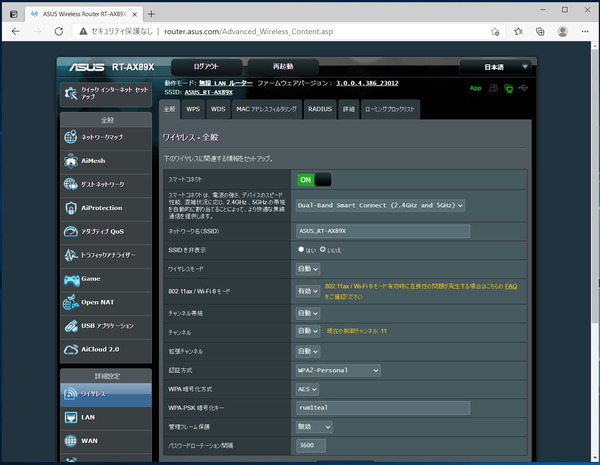Add page to favorites star icon
The image size is (600, 465).
pyautogui.click(x=495, y=31)
